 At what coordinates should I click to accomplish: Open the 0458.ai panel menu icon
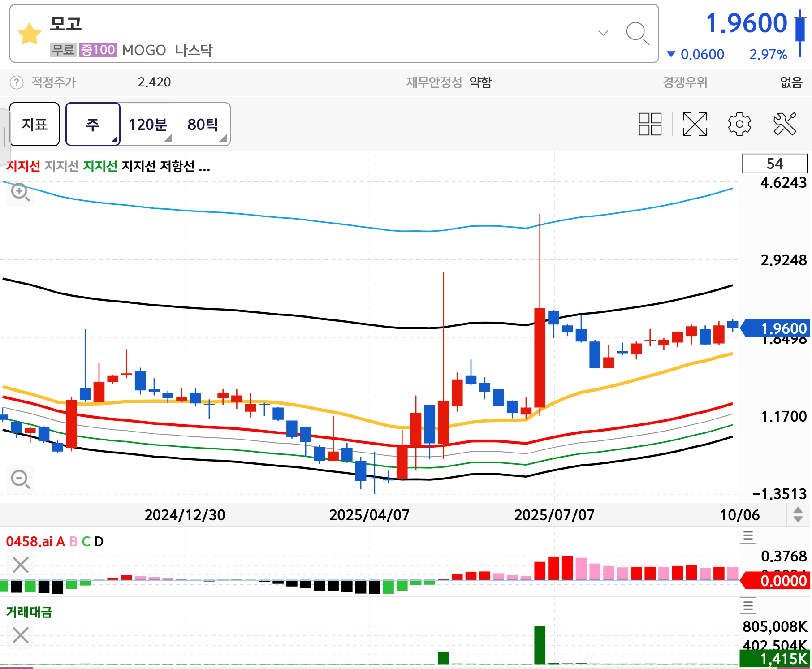748,535
